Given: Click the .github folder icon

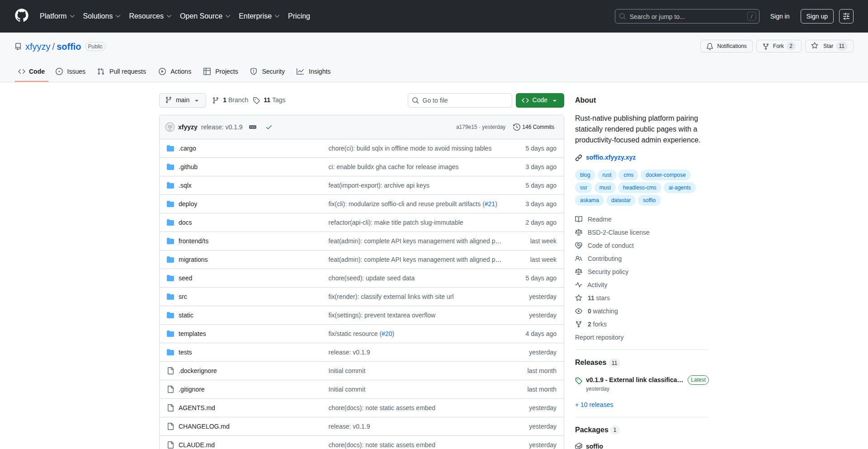Looking at the screenshot, I should click(x=170, y=167).
